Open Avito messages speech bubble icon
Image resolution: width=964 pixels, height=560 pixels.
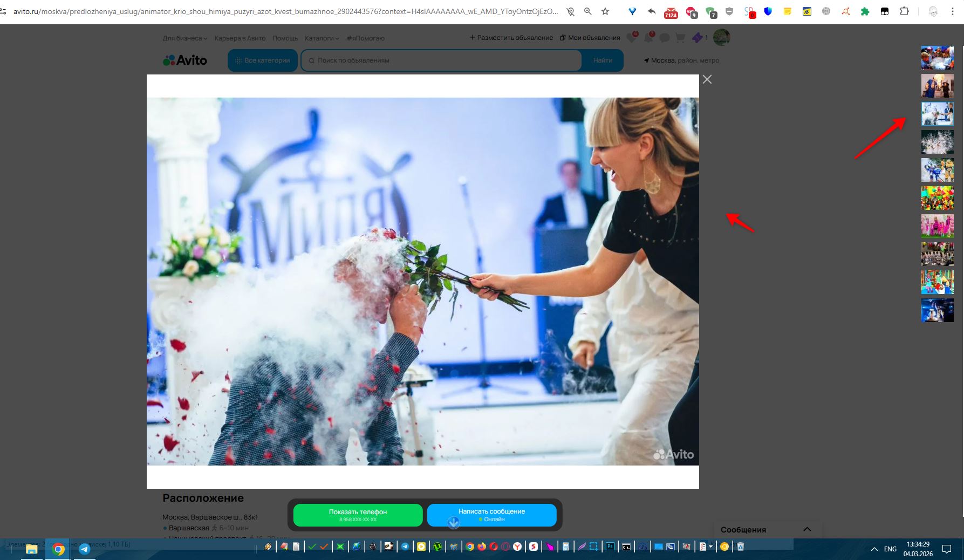click(665, 38)
